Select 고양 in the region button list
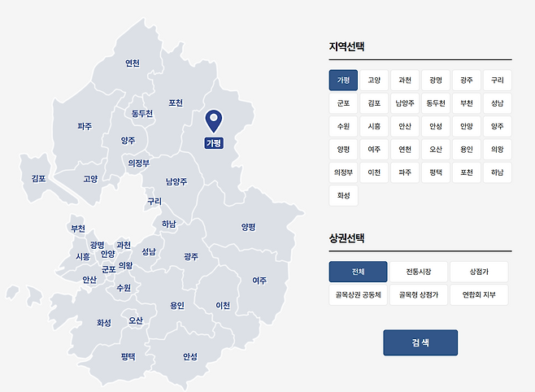The height and width of the screenshot is (392, 535). click(x=374, y=81)
